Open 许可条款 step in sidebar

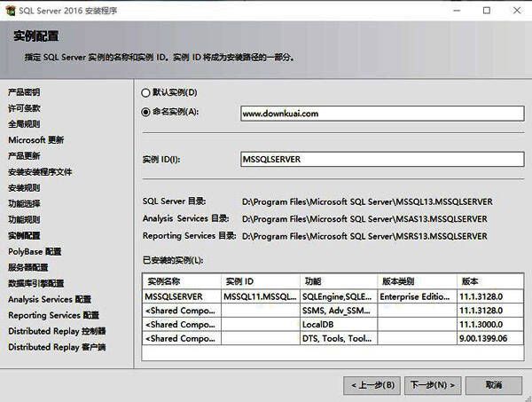point(24,108)
